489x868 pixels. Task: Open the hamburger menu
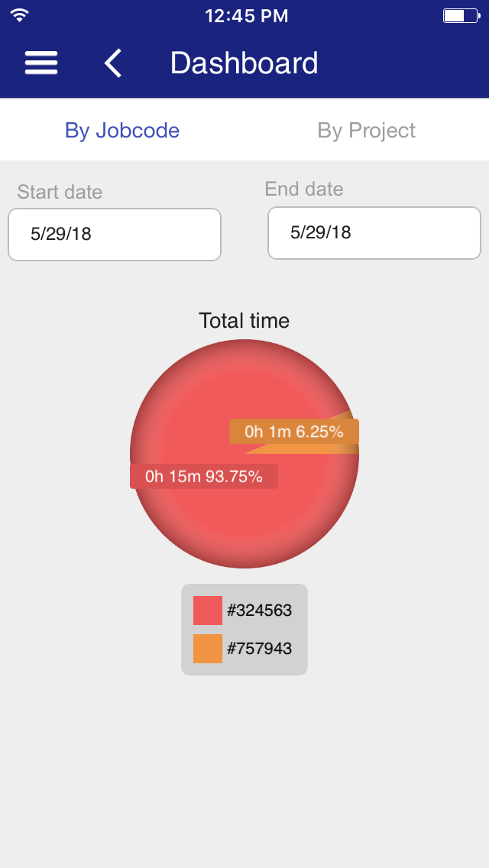41,63
